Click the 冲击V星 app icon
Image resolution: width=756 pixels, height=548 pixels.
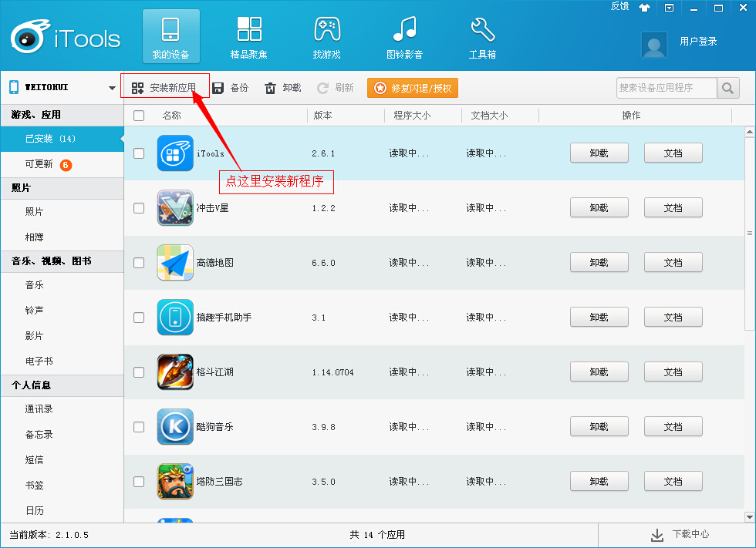coord(175,208)
